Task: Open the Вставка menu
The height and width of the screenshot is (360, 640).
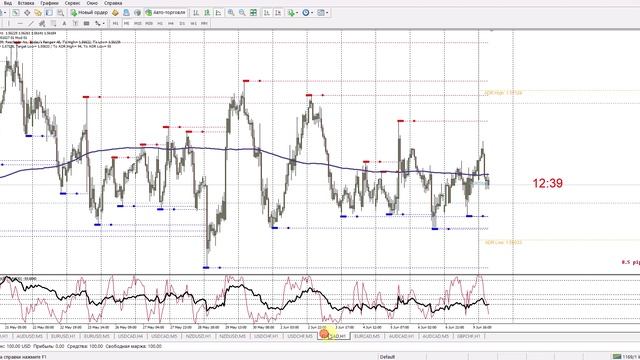Action: coord(26,3)
